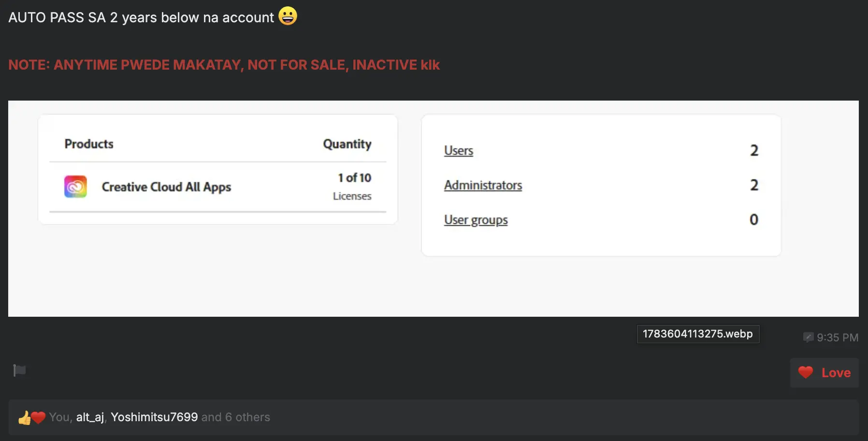Open the Administrators link
The image size is (868, 441).
click(483, 185)
